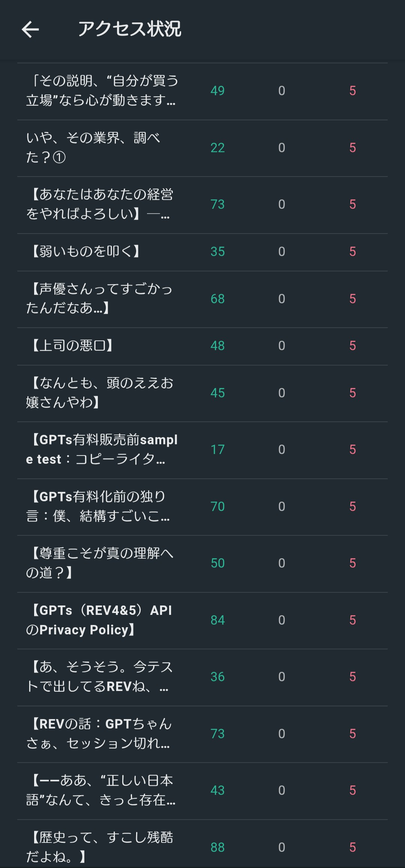The width and height of the screenshot is (405, 868).
Task: Open article 【尊重こそが真の理解への道？】
Action: [x=100, y=563]
